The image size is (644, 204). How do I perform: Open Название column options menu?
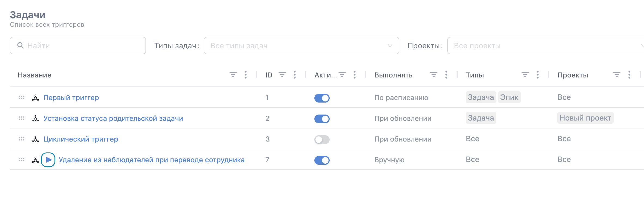(x=246, y=75)
